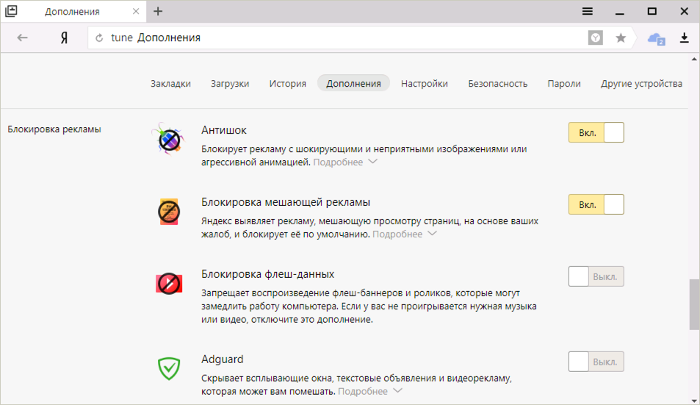The width and height of the screenshot is (700, 405).
Task: Click Подробнее link under Блокировка мешающей рекламы
Action: click(x=397, y=234)
